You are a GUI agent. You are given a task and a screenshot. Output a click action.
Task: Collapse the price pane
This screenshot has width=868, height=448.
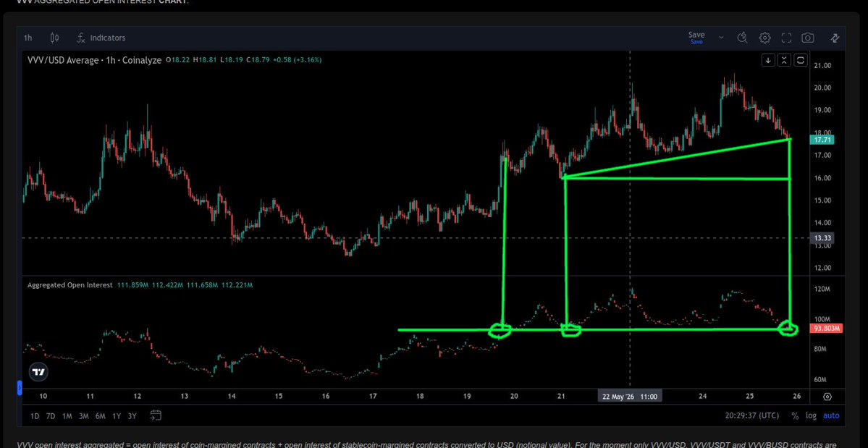784,60
